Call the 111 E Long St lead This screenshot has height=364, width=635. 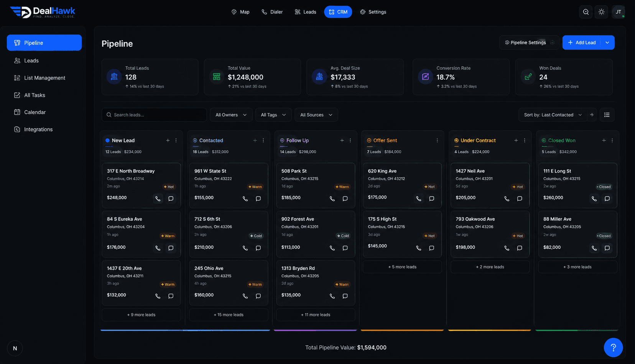(x=594, y=198)
